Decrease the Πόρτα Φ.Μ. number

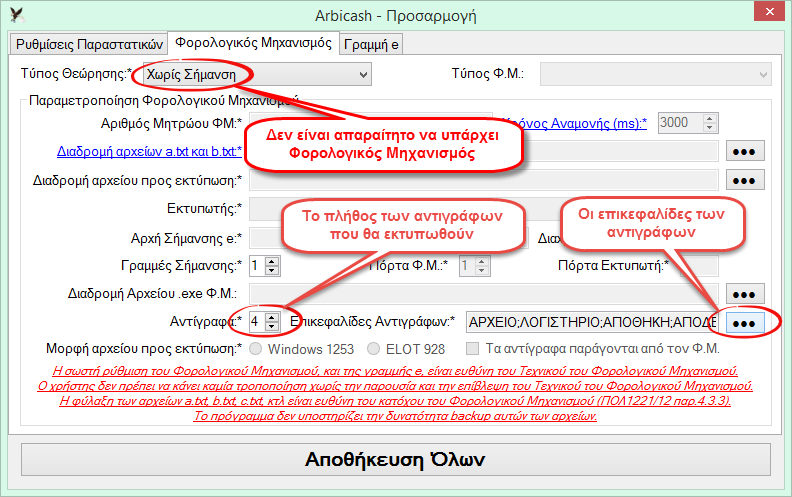(x=481, y=270)
